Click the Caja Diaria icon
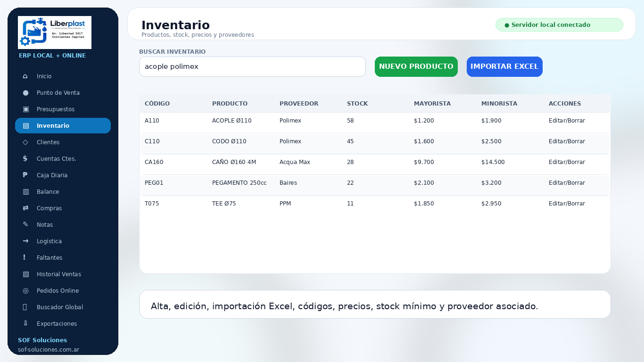644x362 pixels. point(25,175)
